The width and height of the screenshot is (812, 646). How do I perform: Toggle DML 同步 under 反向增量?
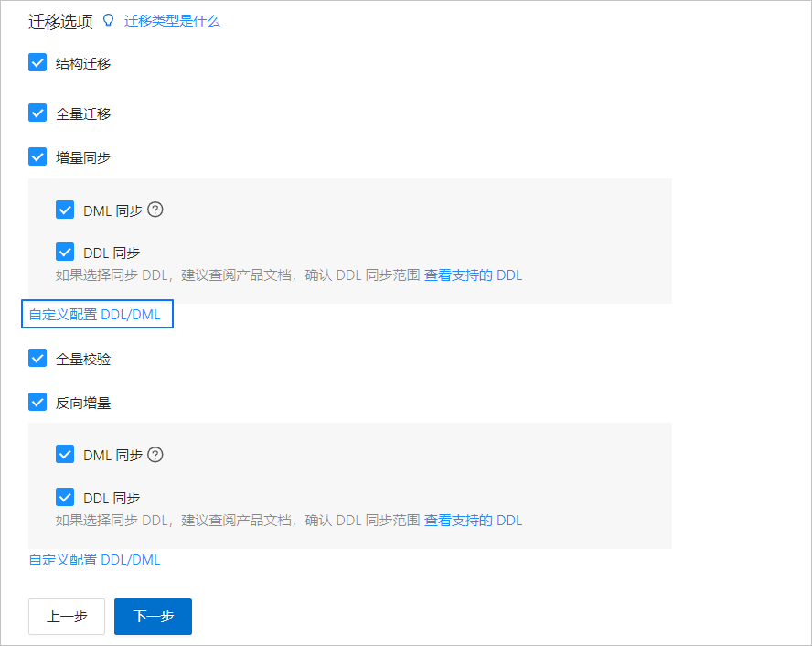tap(65, 455)
